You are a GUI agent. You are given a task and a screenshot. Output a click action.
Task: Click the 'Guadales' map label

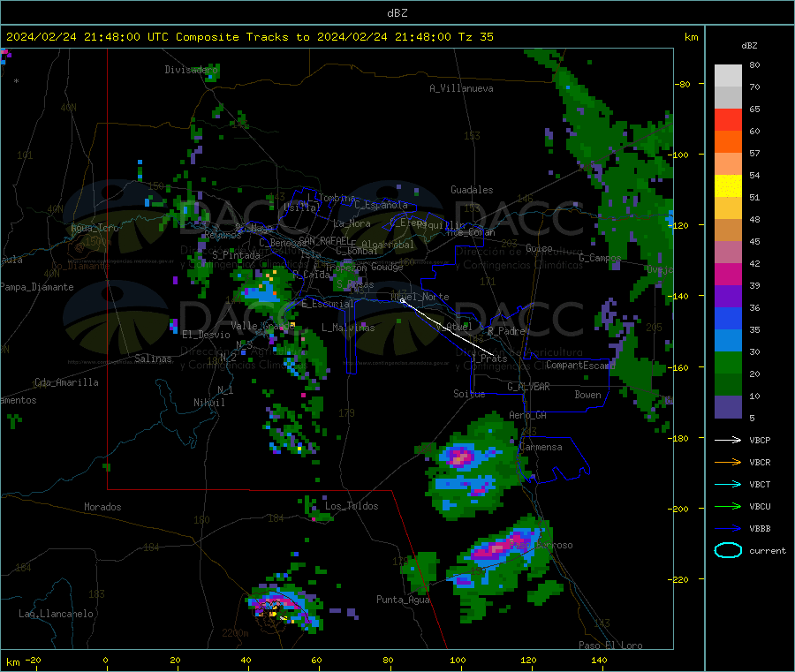[472, 190]
